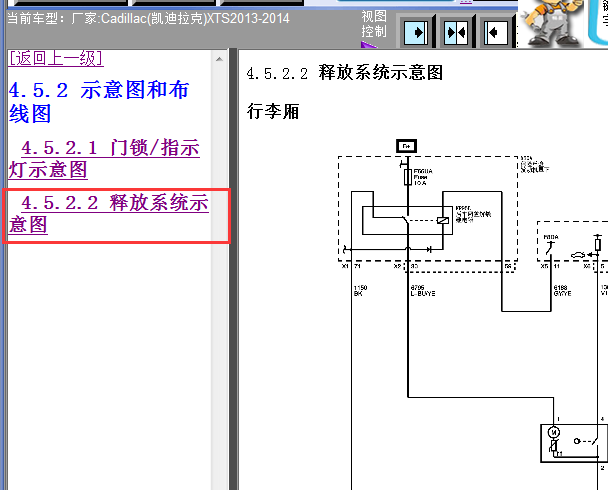This screenshot has height=490, width=608.
Task: Click the vertical splitter between panels
Action: [233, 269]
